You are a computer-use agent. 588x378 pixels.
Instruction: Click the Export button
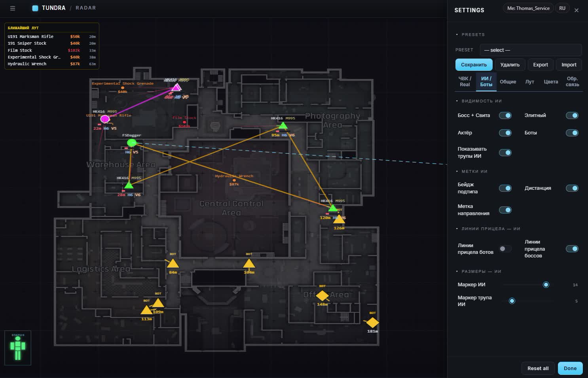pos(541,65)
